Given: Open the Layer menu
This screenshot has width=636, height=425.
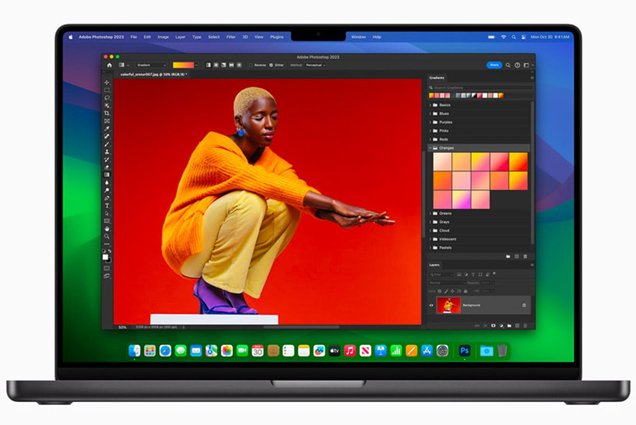Looking at the screenshot, I should pyautogui.click(x=180, y=37).
